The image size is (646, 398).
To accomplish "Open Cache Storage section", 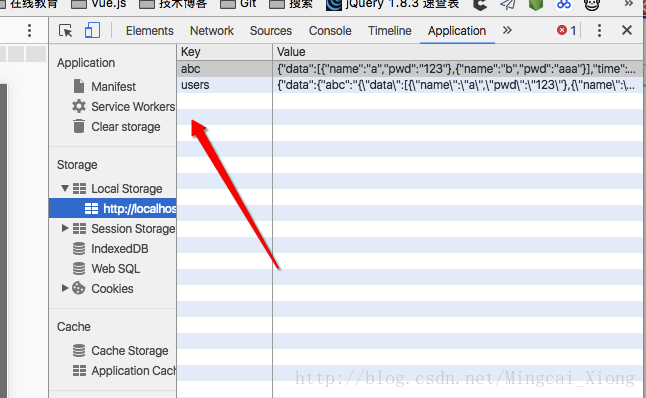I will pyautogui.click(x=130, y=351).
